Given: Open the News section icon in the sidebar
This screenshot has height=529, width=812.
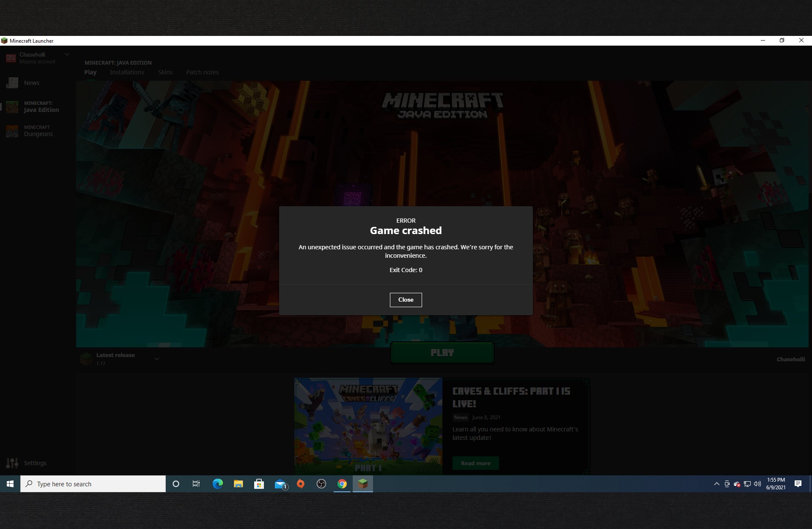Looking at the screenshot, I should [x=12, y=83].
